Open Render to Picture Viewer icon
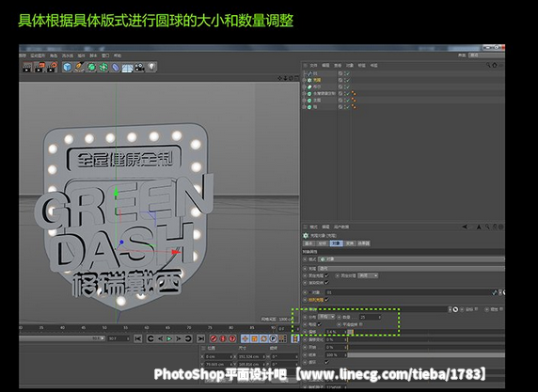Viewport: 538px width, 392px height. [x=40, y=67]
